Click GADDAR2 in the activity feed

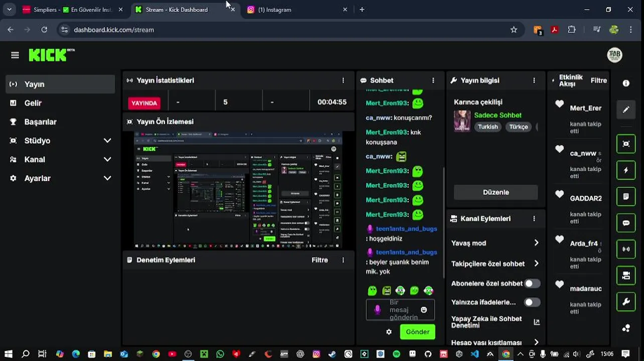click(x=585, y=198)
